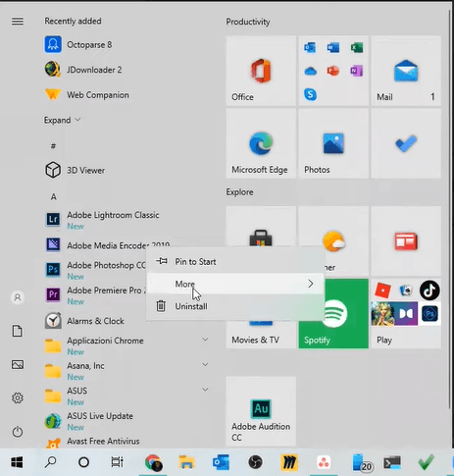Click the Skype icon in Office group
The width and height of the screenshot is (454, 476).
(x=310, y=94)
